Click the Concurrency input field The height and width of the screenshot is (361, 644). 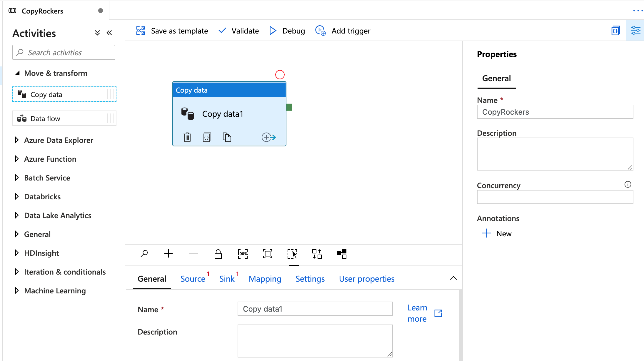click(555, 197)
